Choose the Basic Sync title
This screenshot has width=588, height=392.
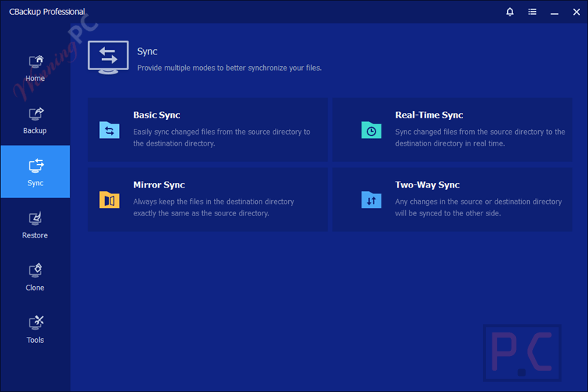pyautogui.click(x=157, y=115)
